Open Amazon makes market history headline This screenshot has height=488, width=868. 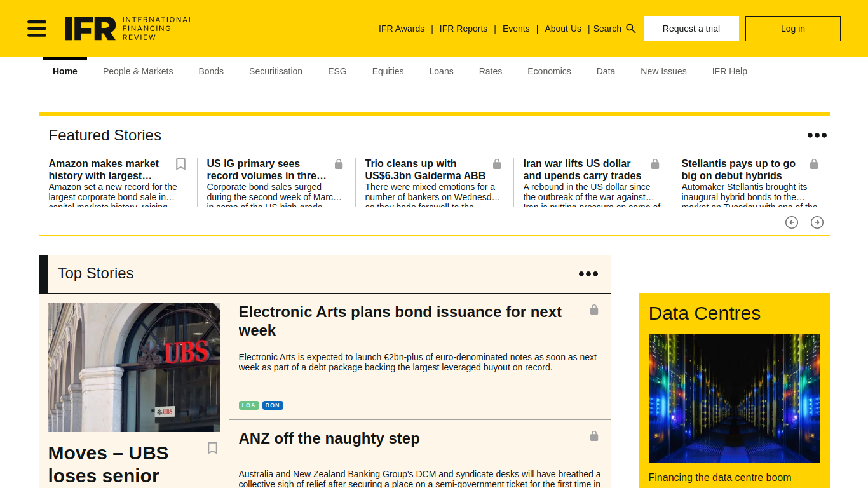click(104, 170)
